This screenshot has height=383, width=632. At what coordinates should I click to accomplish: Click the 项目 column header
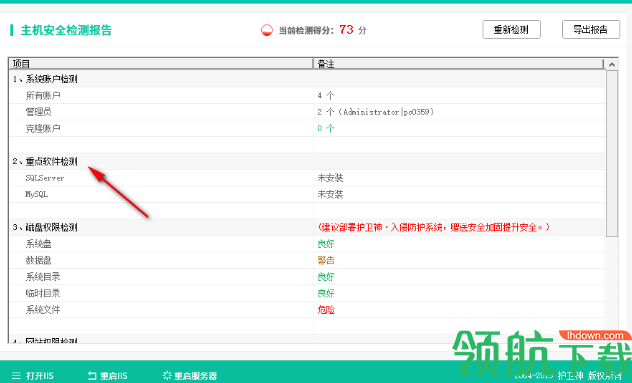coord(161,64)
